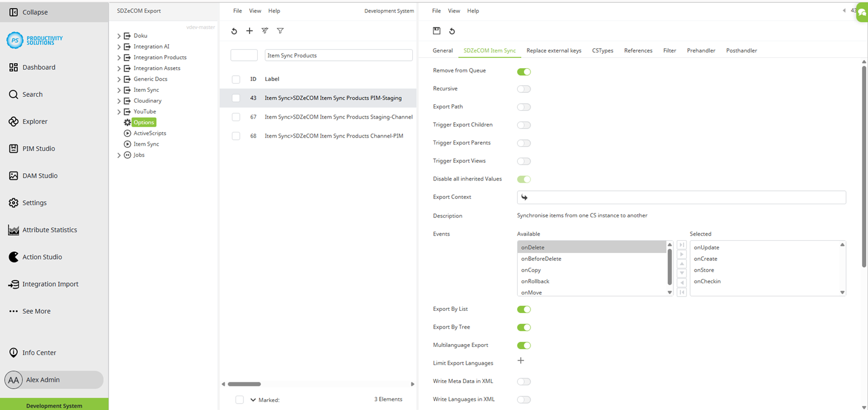Open the Info Center
868x410 pixels.
point(32,353)
